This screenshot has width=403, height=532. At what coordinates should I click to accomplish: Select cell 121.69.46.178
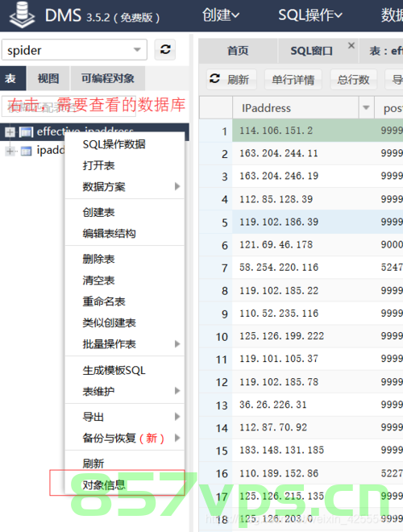pos(303,244)
